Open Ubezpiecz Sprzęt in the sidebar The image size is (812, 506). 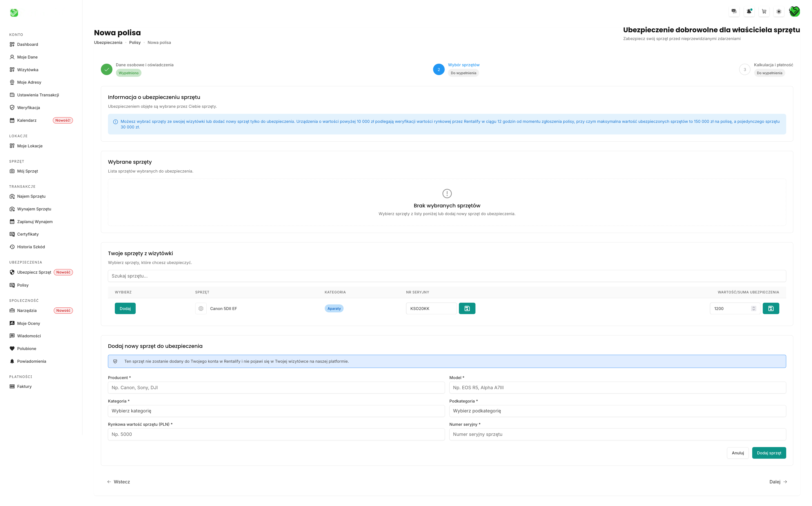(x=34, y=272)
